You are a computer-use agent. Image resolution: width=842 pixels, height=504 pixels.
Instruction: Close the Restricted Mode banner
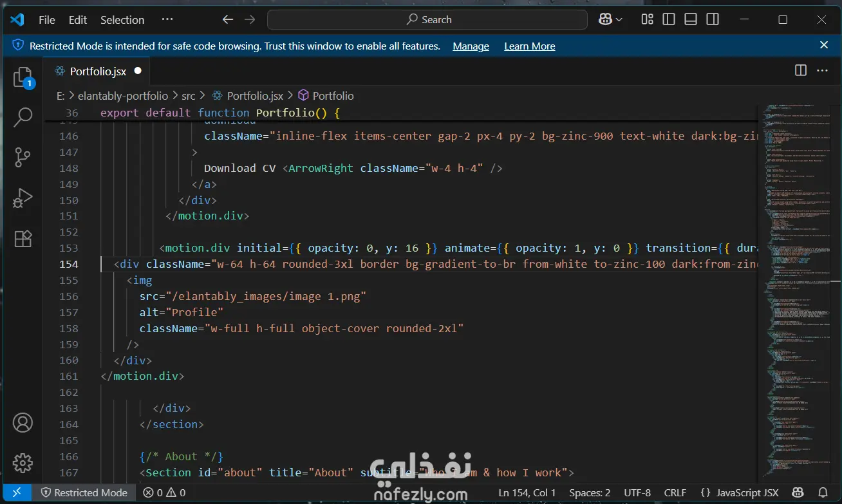click(x=824, y=45)
